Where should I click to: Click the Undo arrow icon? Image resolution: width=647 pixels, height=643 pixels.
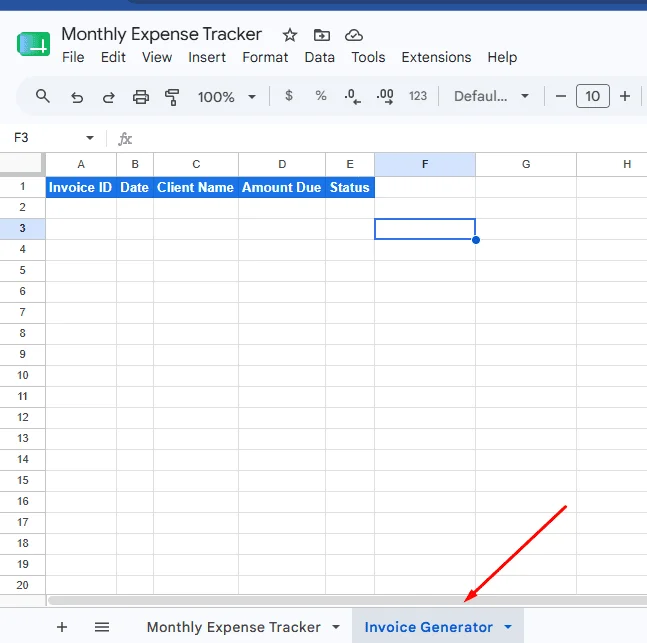(77, 97)
